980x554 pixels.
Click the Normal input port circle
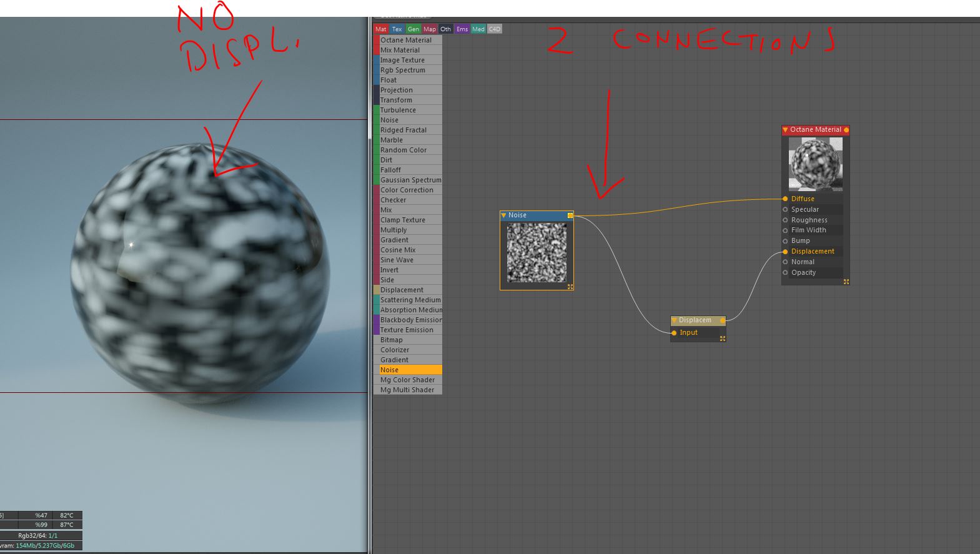785,262
